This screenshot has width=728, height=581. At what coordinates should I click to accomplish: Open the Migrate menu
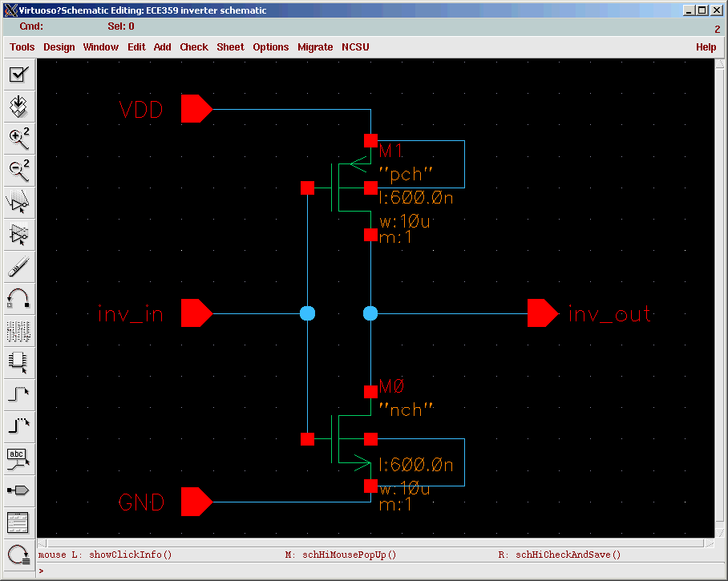[315, 46]
